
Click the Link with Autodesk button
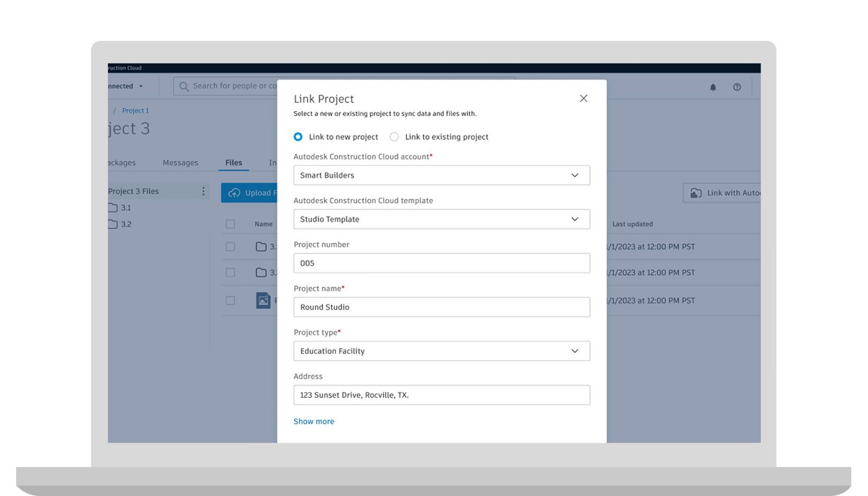point(722,193)
